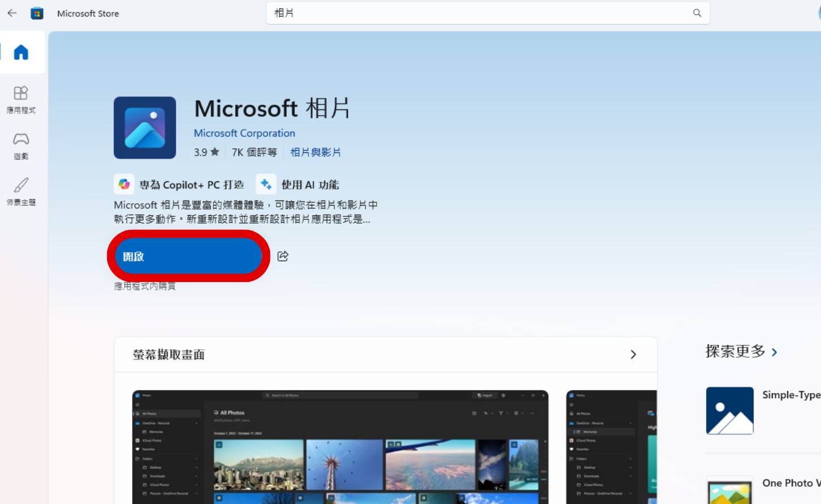
Task: Click the 使用 AI 功能 label
Action: pos(310,185)
